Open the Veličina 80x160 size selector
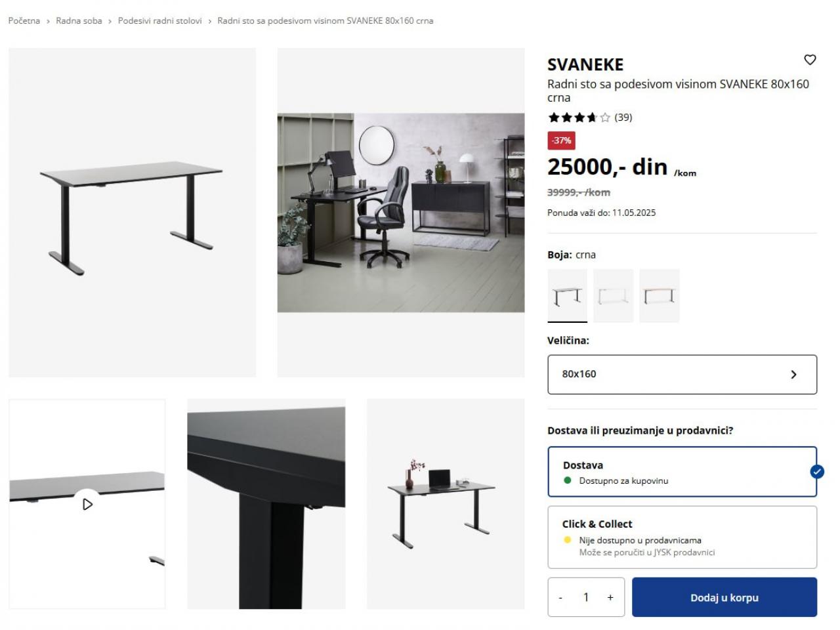 point(682,374)
